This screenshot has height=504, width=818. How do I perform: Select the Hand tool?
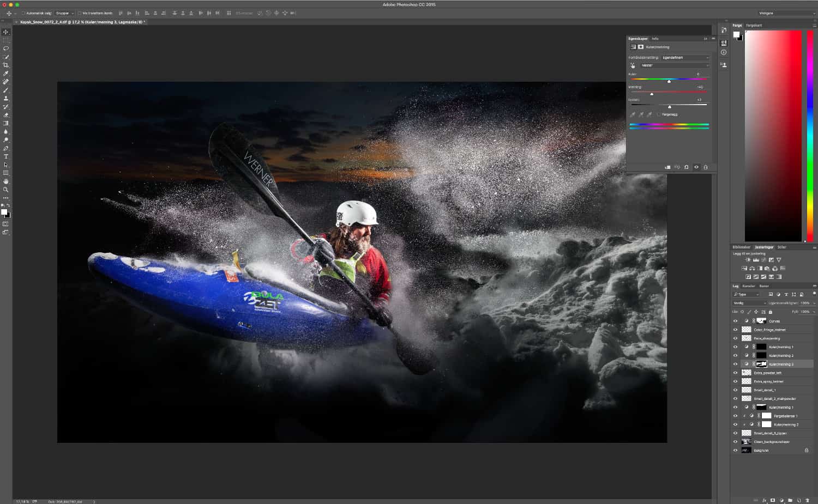[6, 181]
